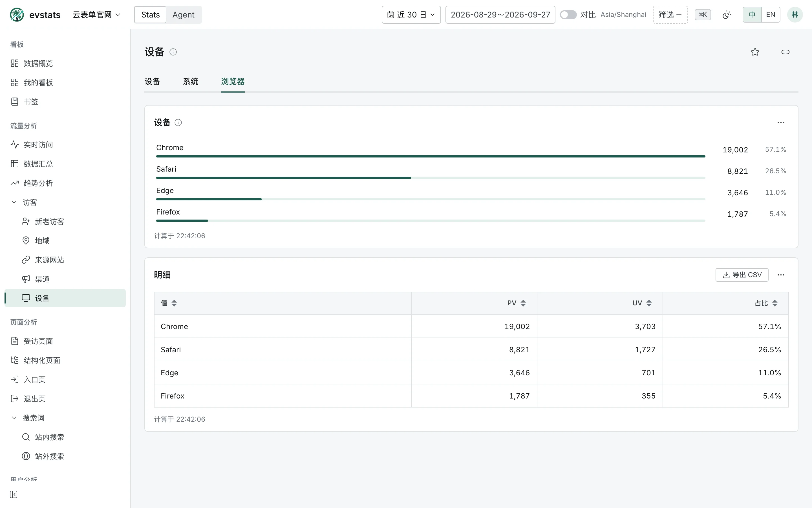Screen dimensions: 812x508
Task: Collapse the 访客 sidebar group
Action: coord(65,202)
